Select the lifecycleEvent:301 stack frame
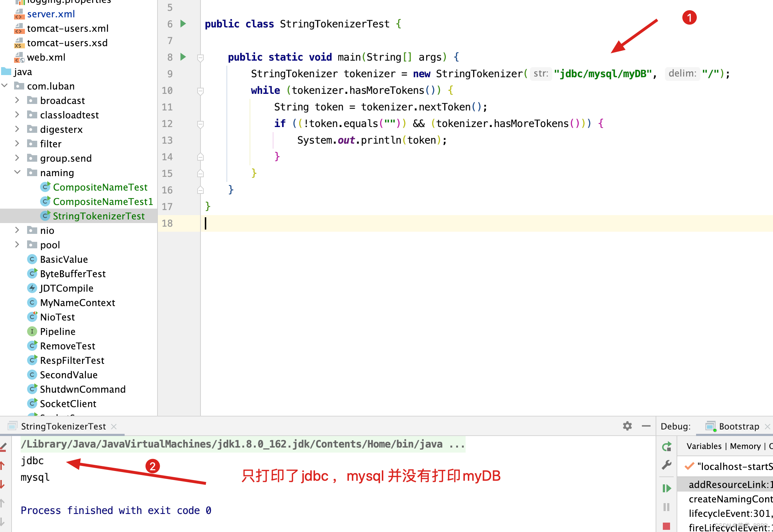Image resolution: width=773 pixels, height=532 pixels. click(725, 513)
